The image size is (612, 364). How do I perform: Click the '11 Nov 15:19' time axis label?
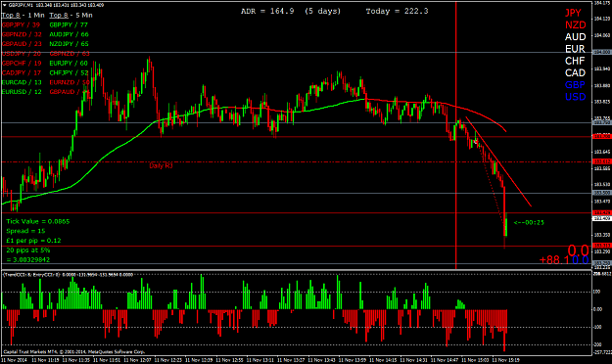tap(506, 360)
